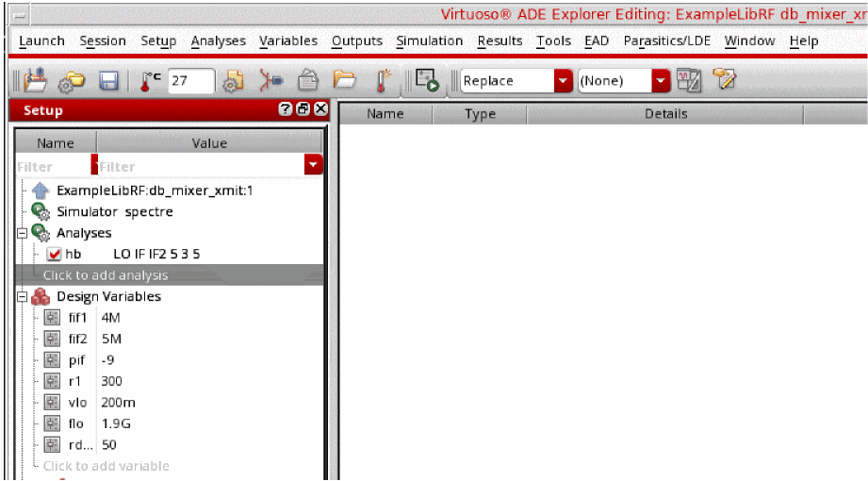Click the clipboard outputs setup icon
868x481 pixels.
[308, 81]
